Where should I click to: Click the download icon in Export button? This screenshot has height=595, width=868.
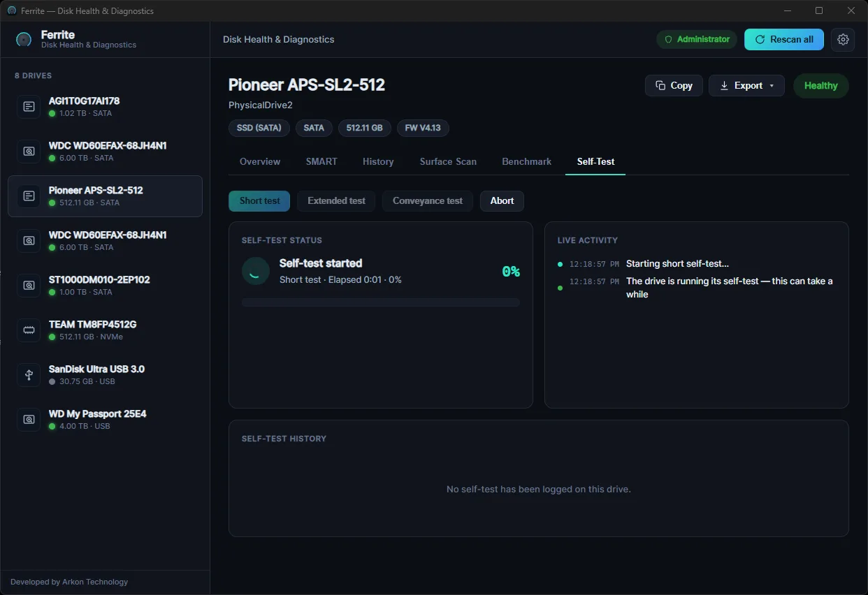coord(724,86)
